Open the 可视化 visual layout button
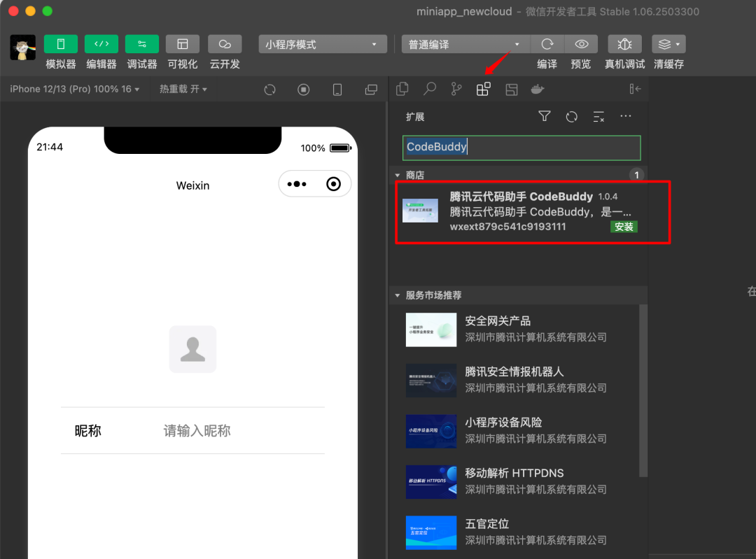Image resolution: width=756 pixels, height=559 pixels. (x=182, y=44)
